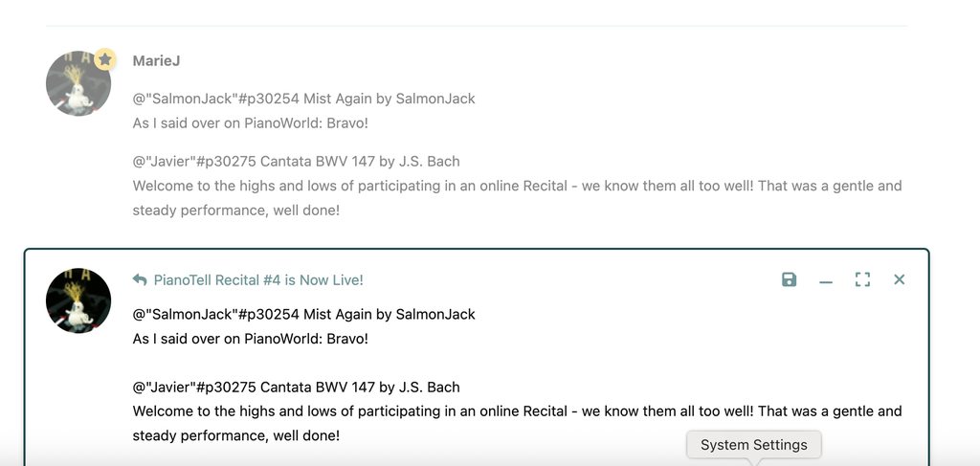Image resolution: width=980 pixels, height=466 pixels.
Task: Open the MarieJ username link
Action: (x=156, y=61)
